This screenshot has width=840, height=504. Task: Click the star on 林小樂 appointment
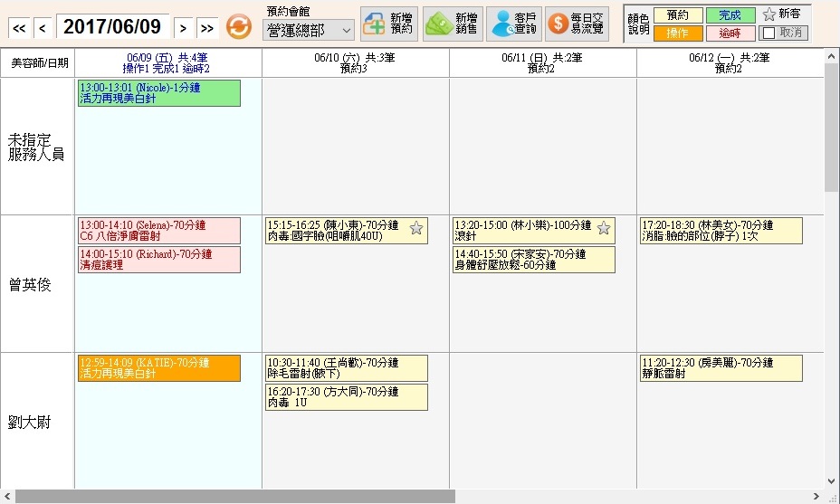604,228
